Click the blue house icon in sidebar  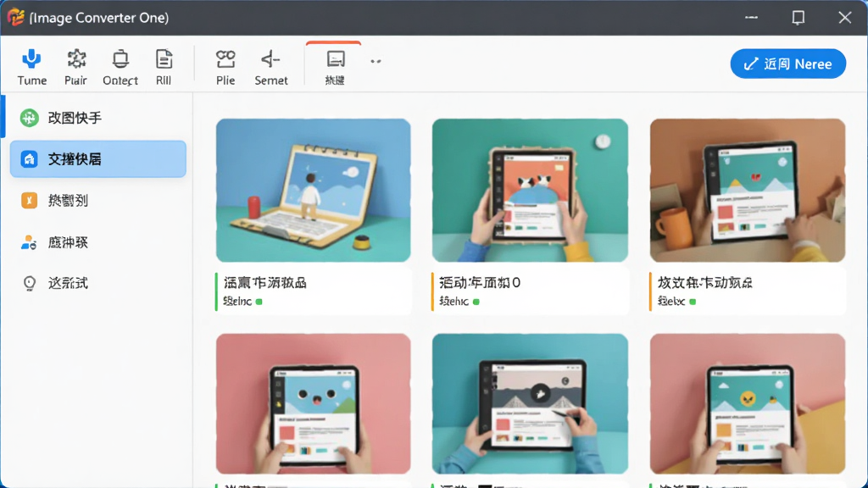coord(29,159)
